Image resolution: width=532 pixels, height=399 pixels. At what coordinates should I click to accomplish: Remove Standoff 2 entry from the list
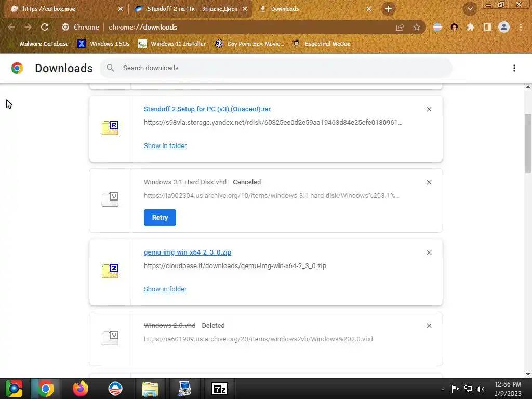pos(429,109)
